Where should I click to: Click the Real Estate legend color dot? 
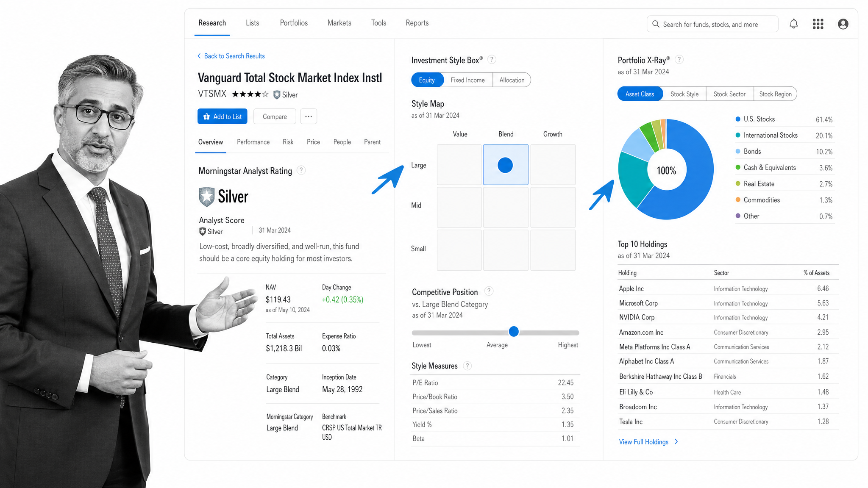coord(738,183)
